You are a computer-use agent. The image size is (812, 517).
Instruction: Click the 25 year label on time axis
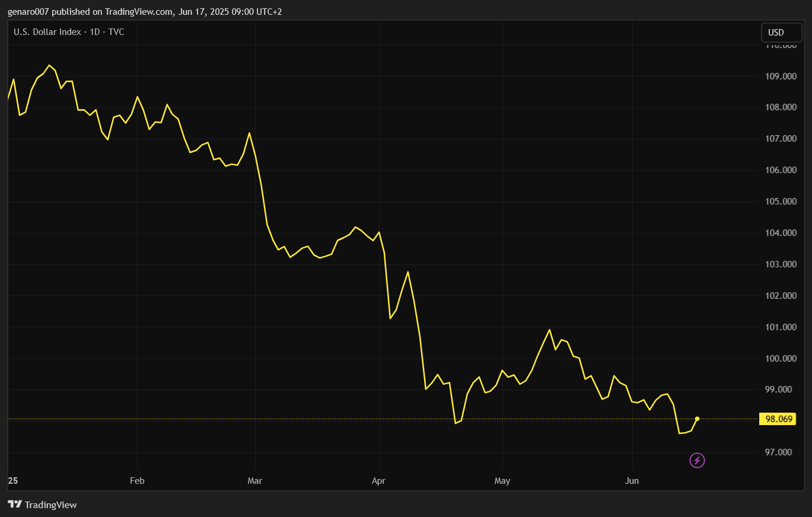tap(12, 481)
